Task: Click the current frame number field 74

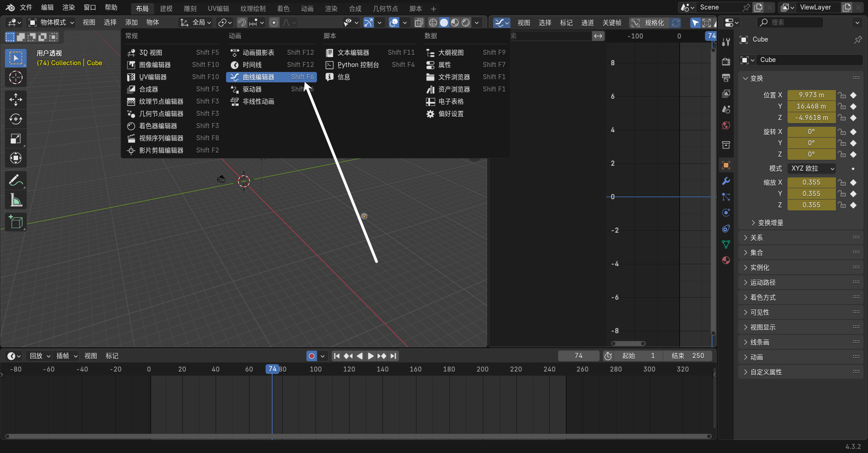Action: [x=578, y=356]
